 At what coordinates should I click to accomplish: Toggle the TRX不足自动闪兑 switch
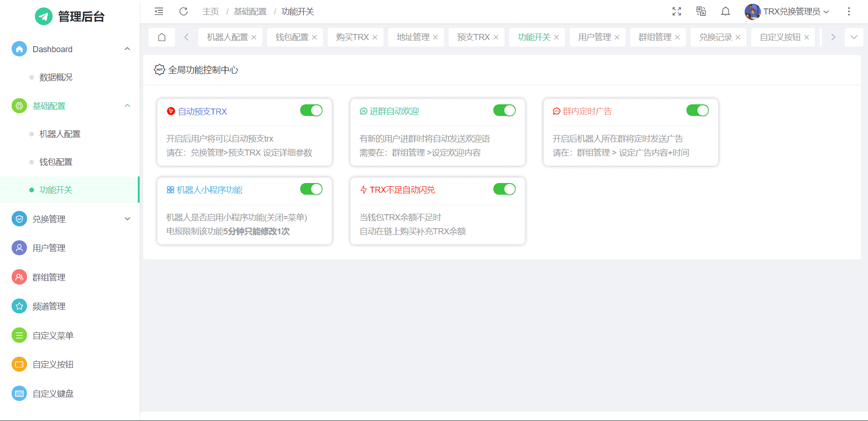[504, 189]
